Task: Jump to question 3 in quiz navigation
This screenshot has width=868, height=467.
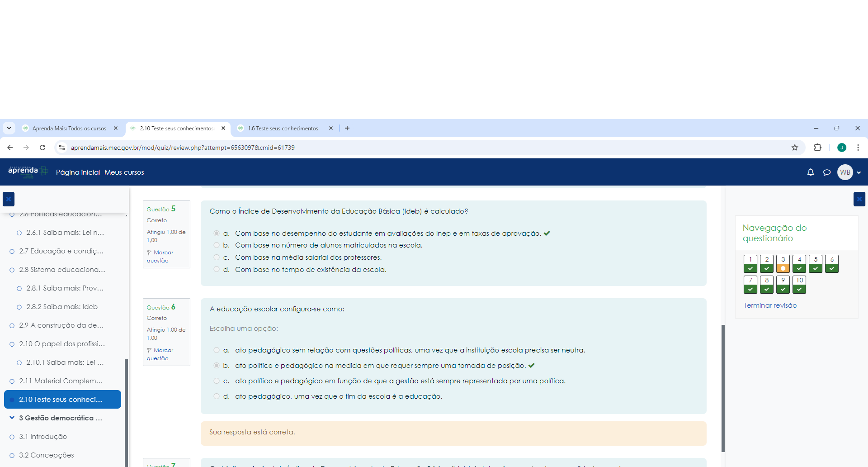Action: click(x=783, y=264)
